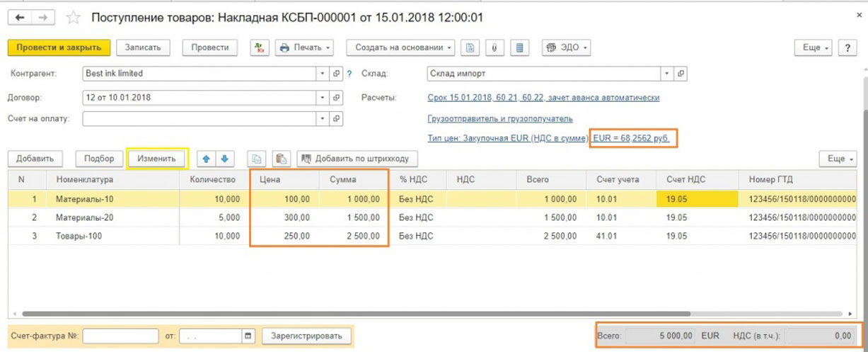Expand the Склад dropdown list
Screen dimensions: 868x352
(x=666, y=73)
